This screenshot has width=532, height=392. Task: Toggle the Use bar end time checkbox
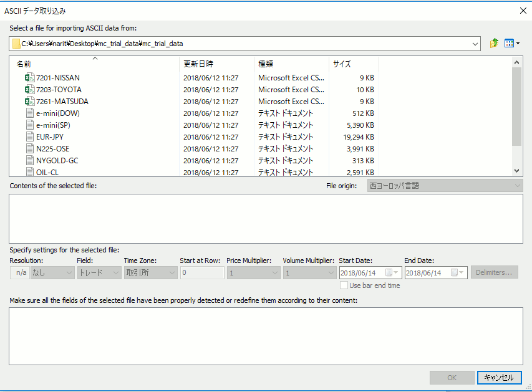[344, 285]
